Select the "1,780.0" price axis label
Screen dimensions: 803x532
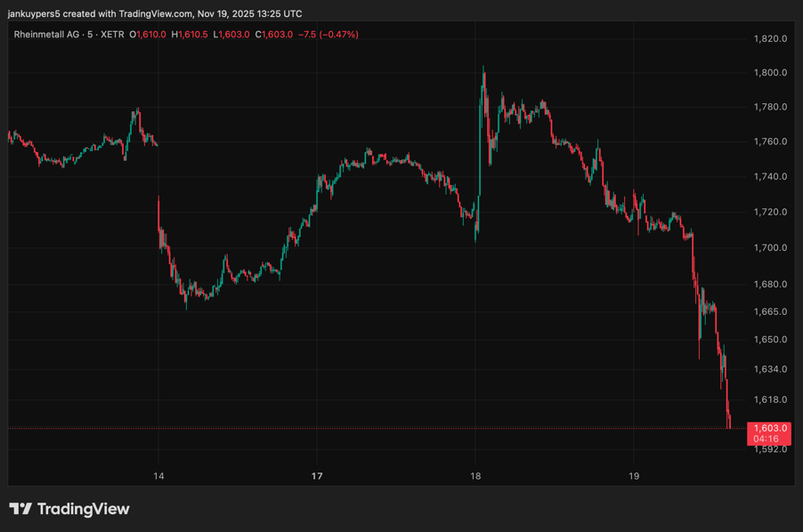click(770, 107)
